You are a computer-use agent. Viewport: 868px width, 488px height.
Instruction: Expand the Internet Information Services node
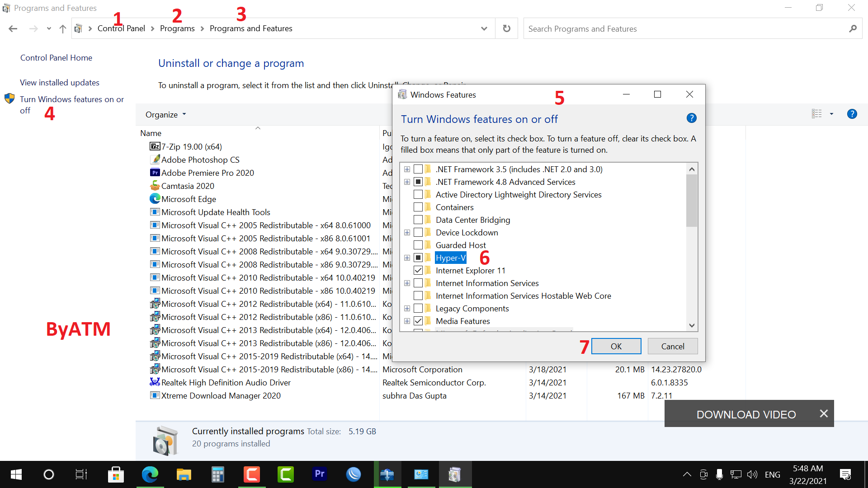tap(407, 283)
